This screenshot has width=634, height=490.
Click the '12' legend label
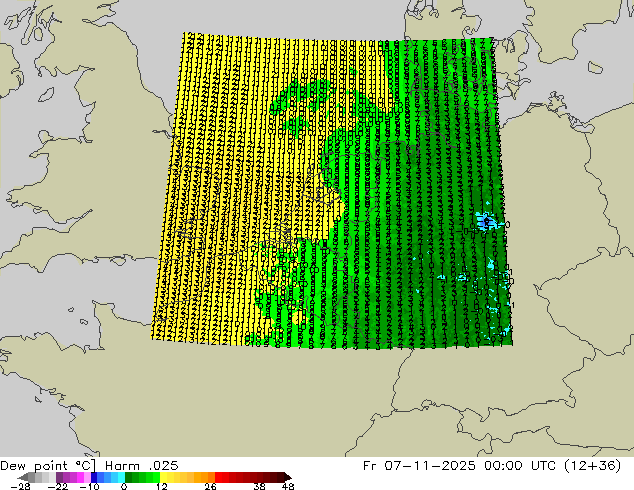(x=162, y=486)
